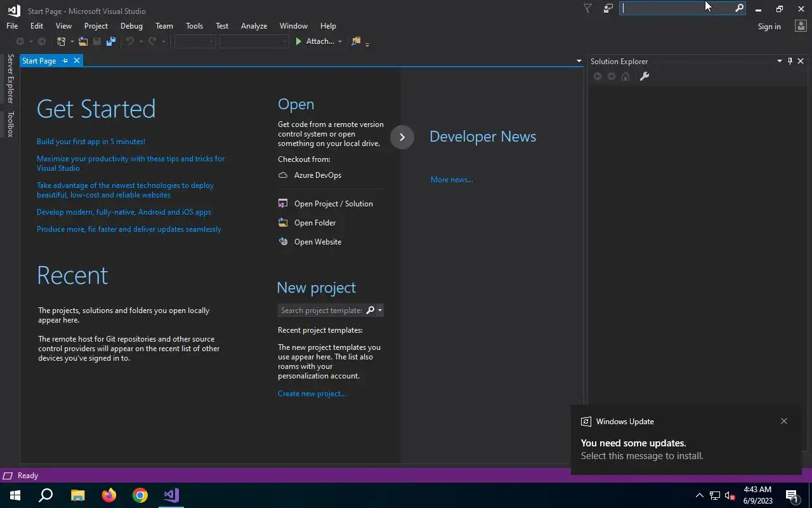This screenshot has height=508, width=812.
Task: Open File Explorer from the taskbar
Action: 77,495
